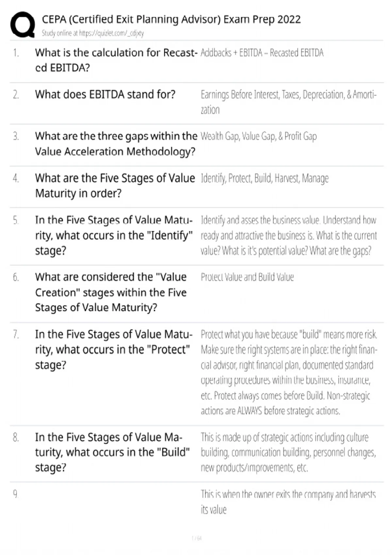The height and width of the screenshot is (556, 392).
Task: Click the CEPA Exam Prep 2022 title
Action: coord(171,19)
